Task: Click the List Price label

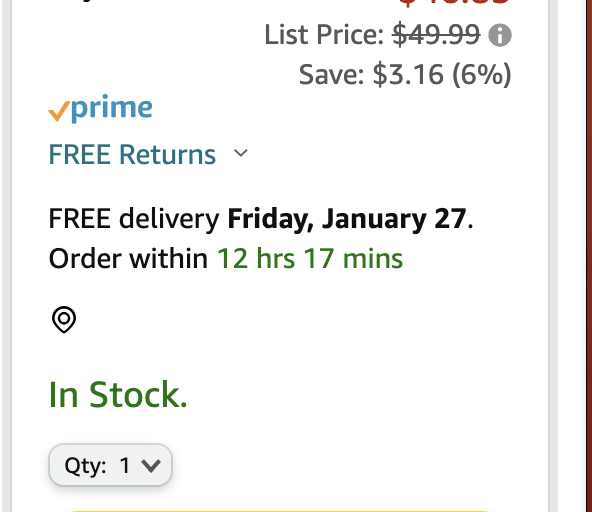Action: click(x=324, y=35)
